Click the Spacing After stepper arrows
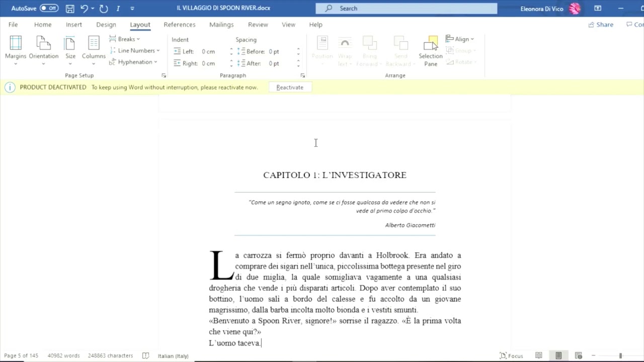 tap(298, 63)
